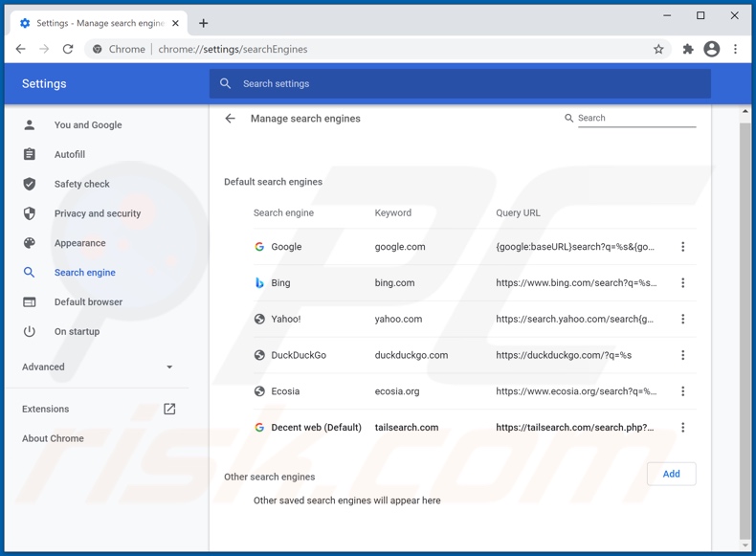Screen dimensions: 756x556
Task: Bookmark this page with the star icon
Action: pos(658,49)
